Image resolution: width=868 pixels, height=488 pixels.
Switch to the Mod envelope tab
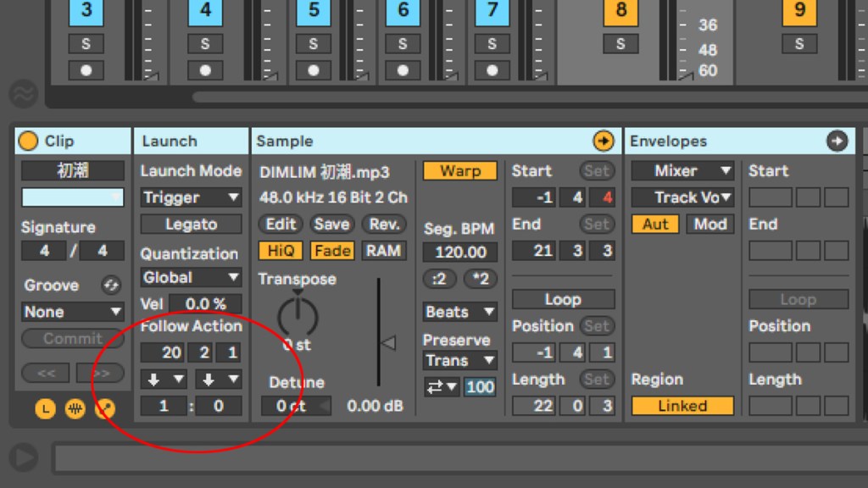[x=709, y=225]
